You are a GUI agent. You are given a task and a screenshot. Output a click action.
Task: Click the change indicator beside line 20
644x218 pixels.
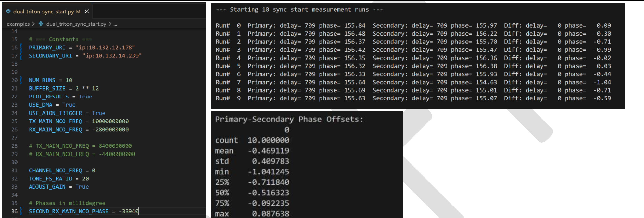click(21, 80)
